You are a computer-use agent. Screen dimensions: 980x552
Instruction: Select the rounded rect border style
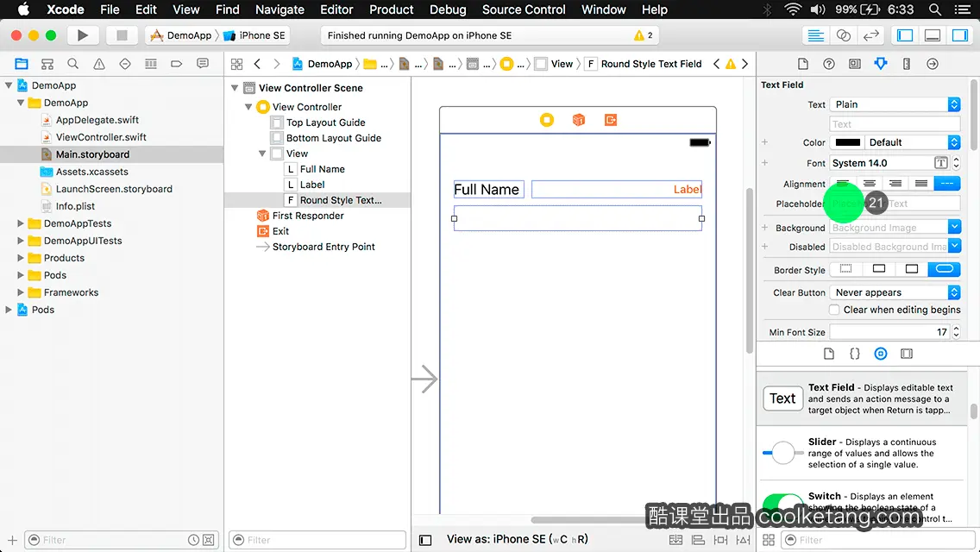pyautogui.click(x=945, y=269)
